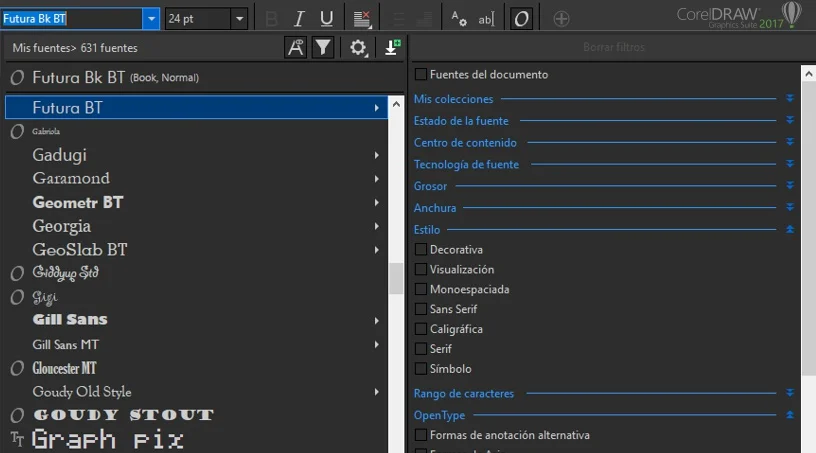The width and height of the screenshot is (816, 453).
Task: Click the 24 pt font size field
Action: coord(198,19)
